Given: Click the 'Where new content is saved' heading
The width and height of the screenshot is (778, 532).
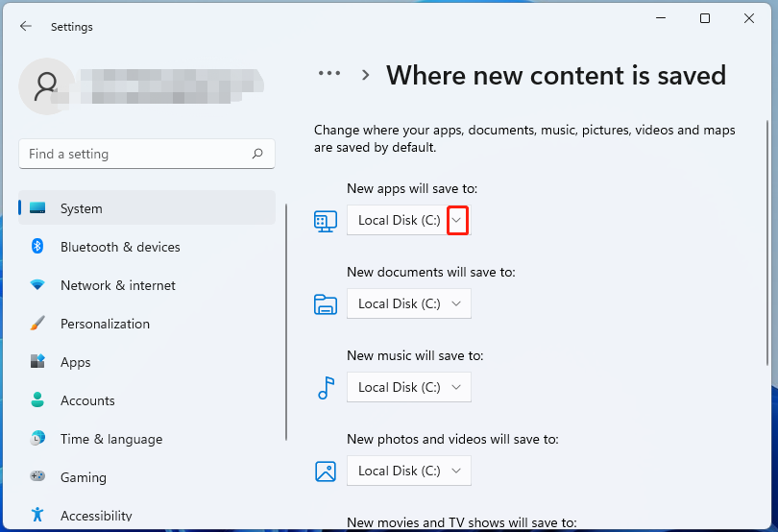Looking at the screenshot, I should (556, 76).
